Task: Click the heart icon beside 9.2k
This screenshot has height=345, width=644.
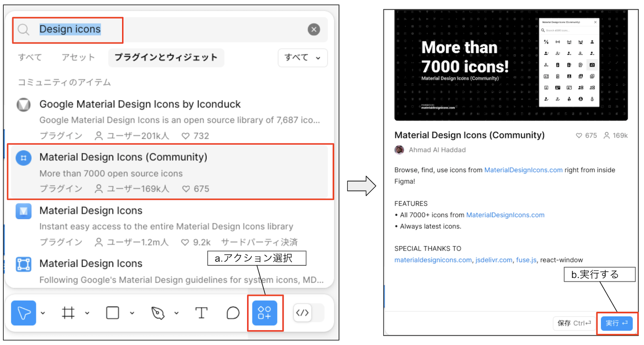Action: [185, 242]
